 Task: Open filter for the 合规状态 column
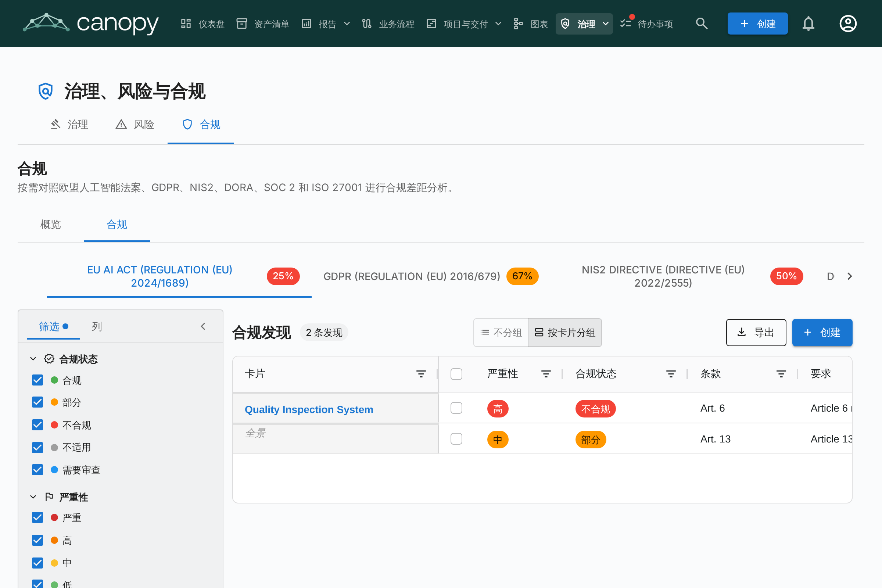[x=670, y=374]
